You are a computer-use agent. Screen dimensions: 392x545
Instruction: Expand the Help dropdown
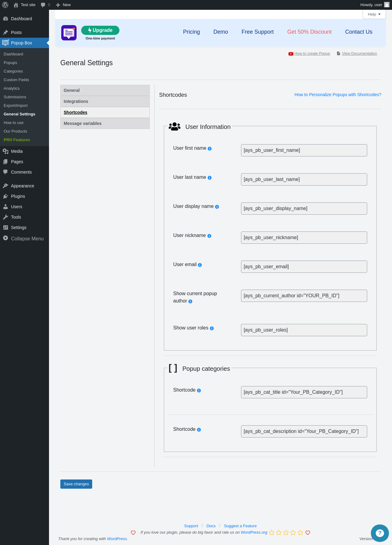(x=374, y=14)
